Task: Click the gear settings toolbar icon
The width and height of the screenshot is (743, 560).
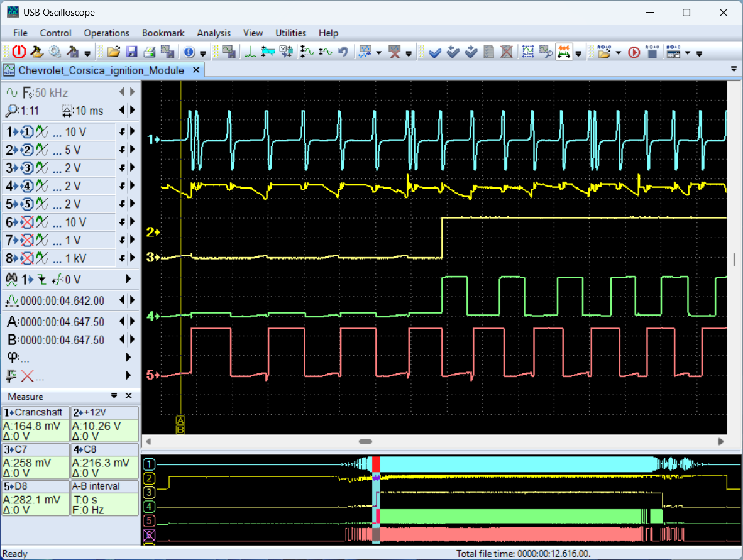Action: [x=55, y=52]
